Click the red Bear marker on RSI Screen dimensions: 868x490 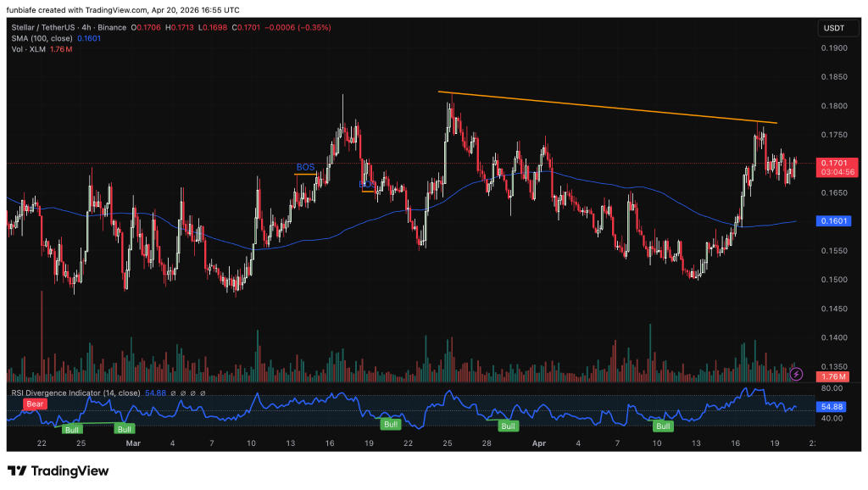[35, 404]
